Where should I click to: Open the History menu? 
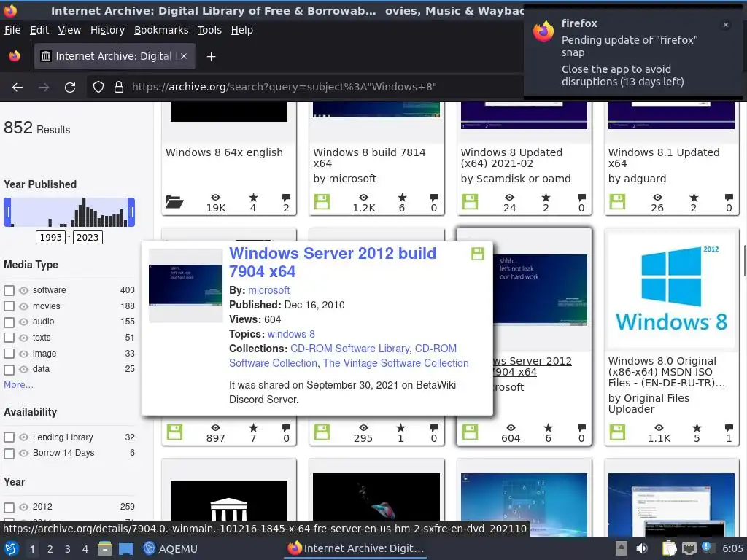108,30
